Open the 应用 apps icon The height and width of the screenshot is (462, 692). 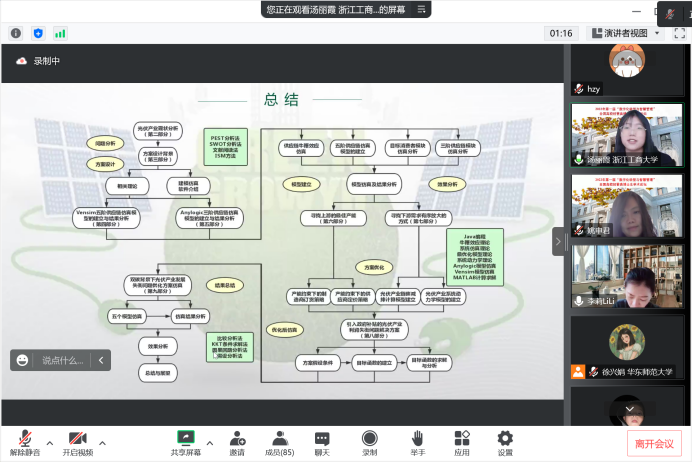(461, 443)
